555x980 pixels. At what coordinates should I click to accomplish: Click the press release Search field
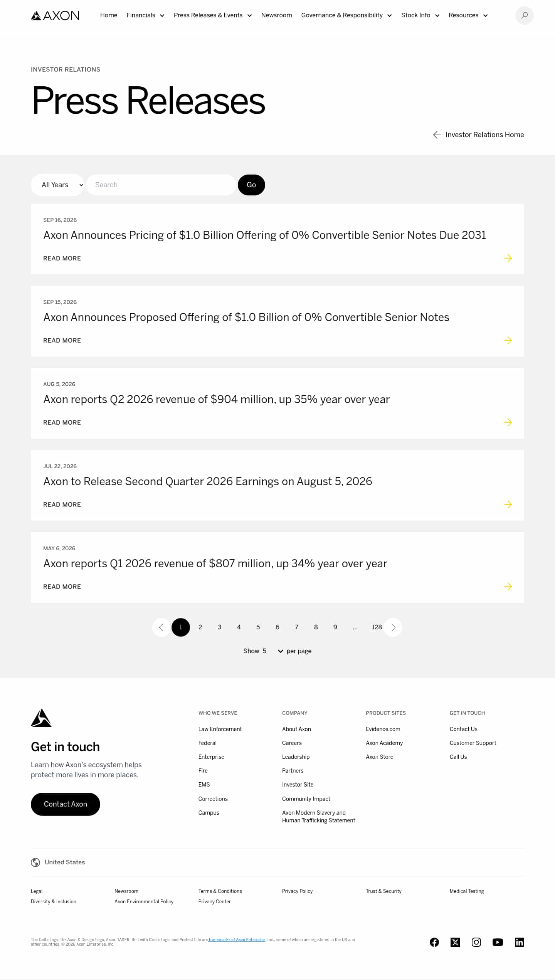point(161,185)
